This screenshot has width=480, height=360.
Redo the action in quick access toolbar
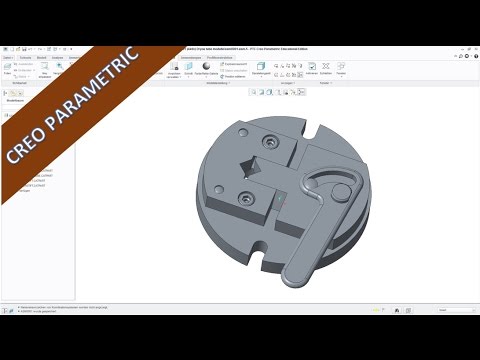40,49
